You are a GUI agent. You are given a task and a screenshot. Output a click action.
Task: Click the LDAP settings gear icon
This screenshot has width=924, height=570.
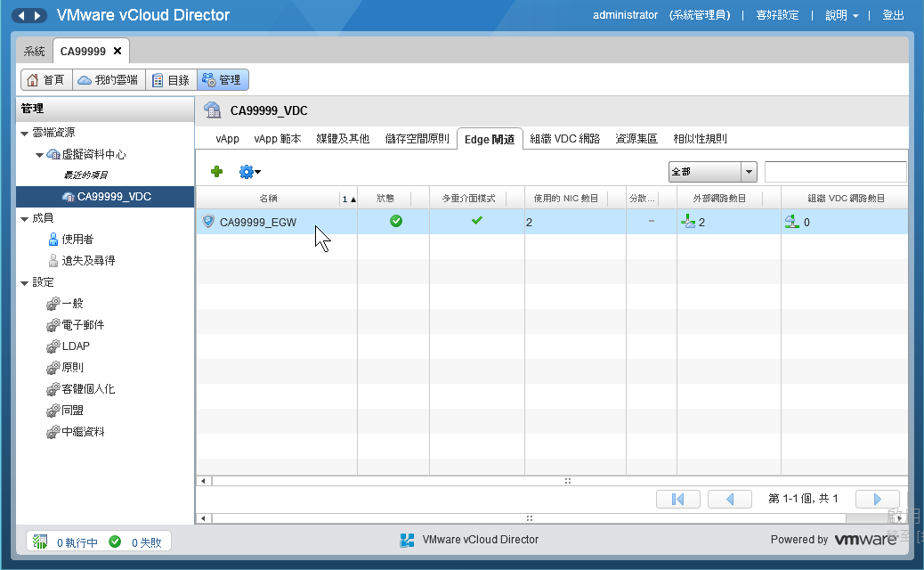tap(53, 346)
